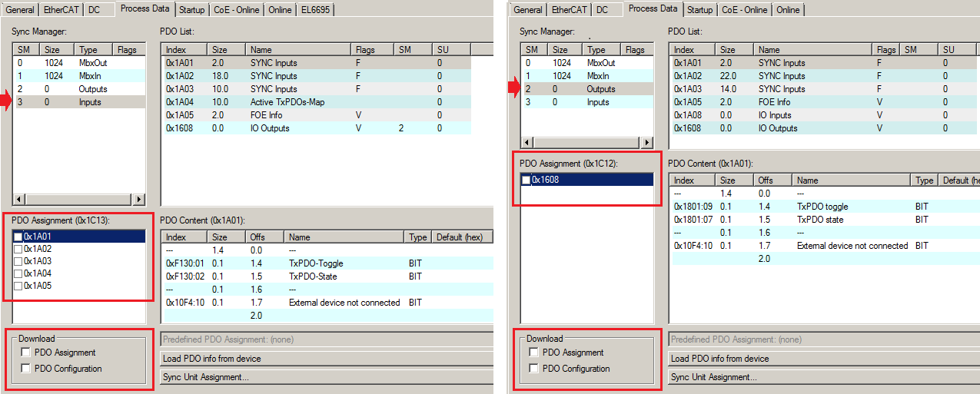Image resolution: width=980 pixels, height=394 pixels.
Task: Select 0x1A03 row with size 14.0 in PDO List
Action: [825, 89]
